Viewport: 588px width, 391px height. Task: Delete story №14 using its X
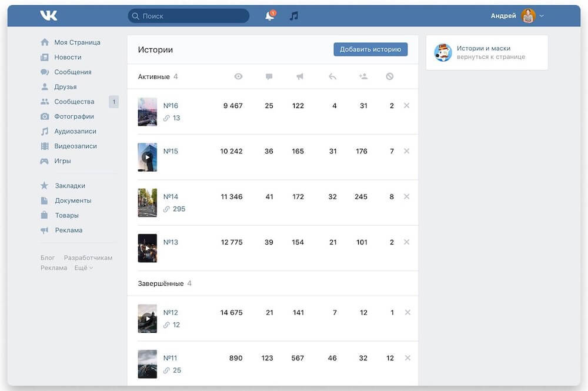(406, 197)
